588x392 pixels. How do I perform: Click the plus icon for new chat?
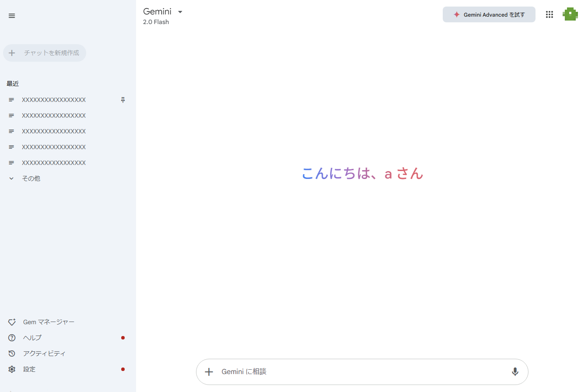pyautogui.click(x=12, y=53)
